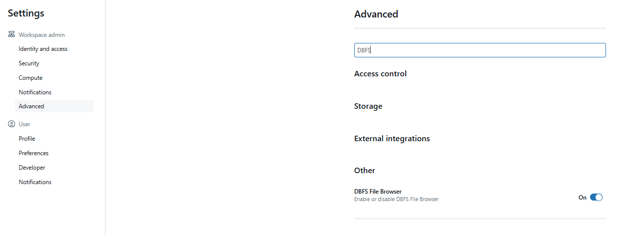The image size is (644, 235).
Task: Click the Settings title in sidebar
Action: pyautogui.click(x=26, y=13)
